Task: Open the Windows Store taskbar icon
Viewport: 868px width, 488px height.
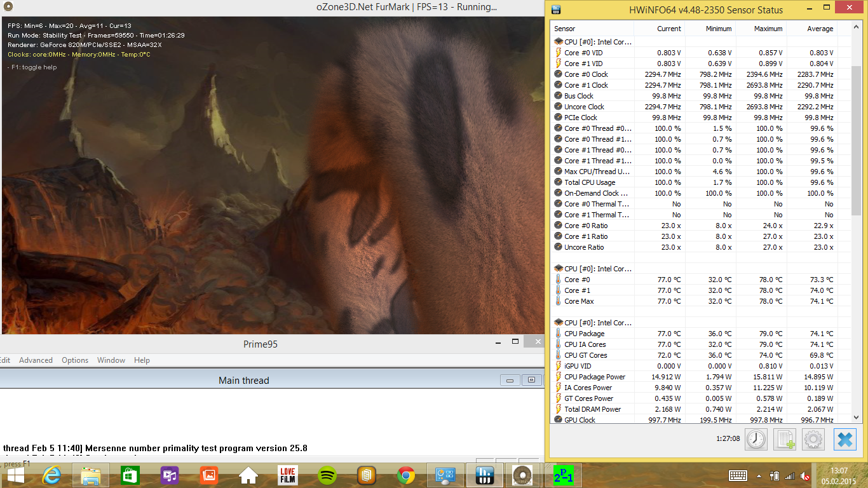Action: tap(130, 475)
